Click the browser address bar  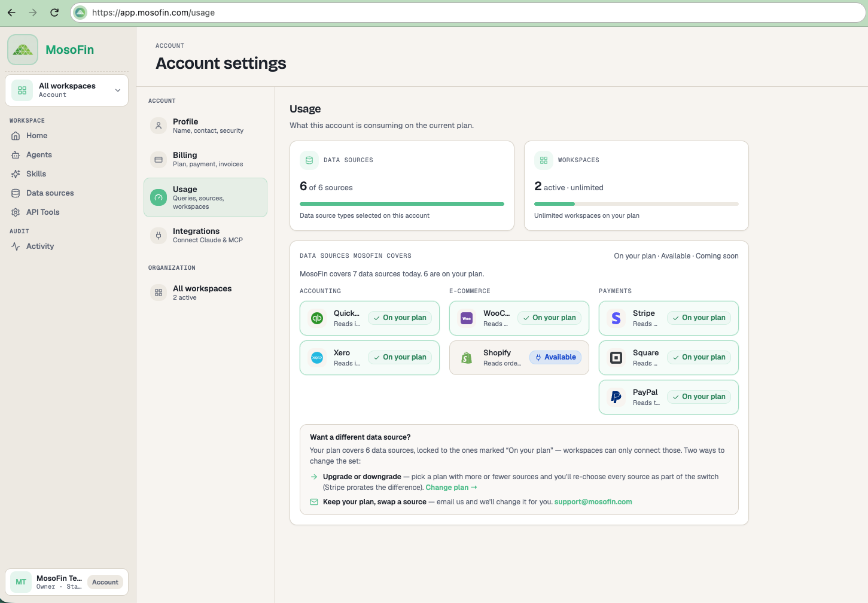pos(468,13)
